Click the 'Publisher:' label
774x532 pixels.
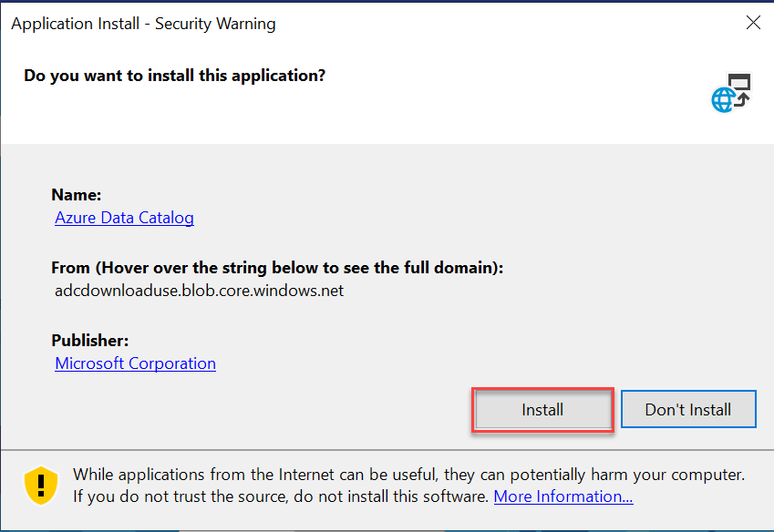point(90,341)
